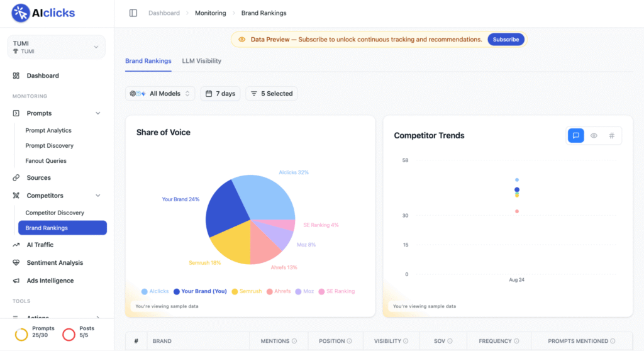Select the mentions chat-bubble view in Competitor Trends

pyautogui.click(x=576, y=136)
